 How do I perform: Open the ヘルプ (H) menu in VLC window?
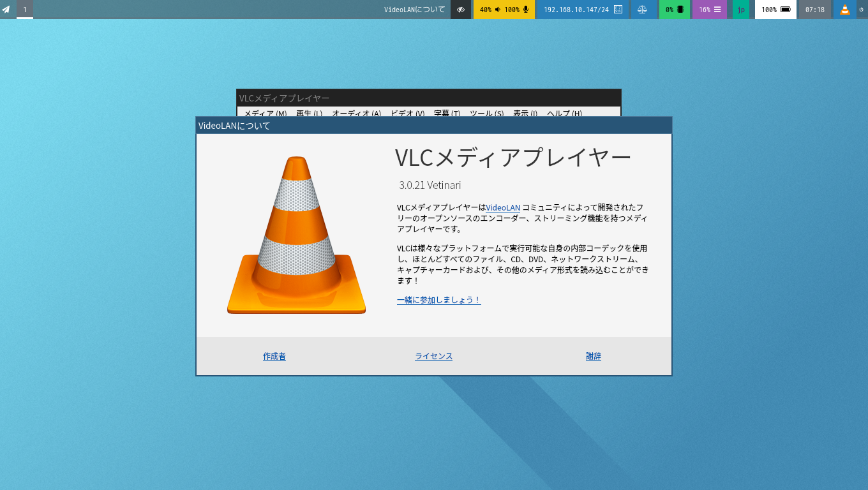[x=565, y=113]
